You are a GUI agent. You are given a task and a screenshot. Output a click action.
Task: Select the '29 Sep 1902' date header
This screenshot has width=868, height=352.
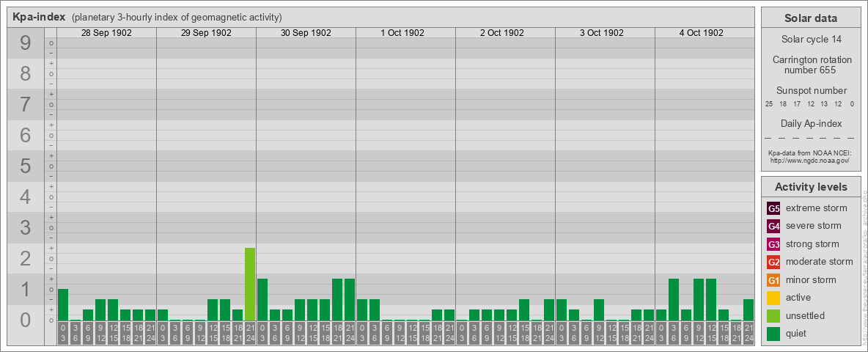pos(206,33)
